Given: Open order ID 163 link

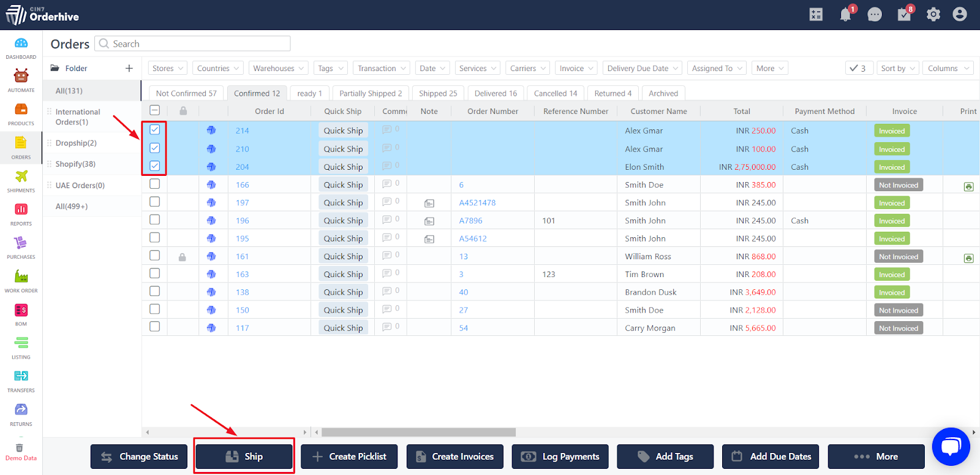Looking at the screenshot, I should (243, 274).
